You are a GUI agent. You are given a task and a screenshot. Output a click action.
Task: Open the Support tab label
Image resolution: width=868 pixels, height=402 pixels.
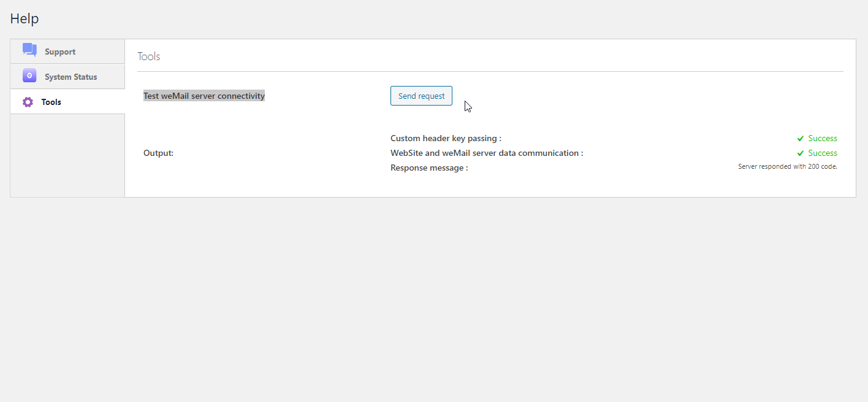click(x=60, y=52)
